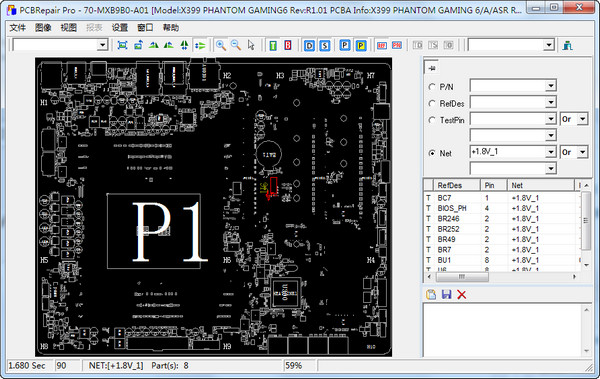Select the BIOS_PH row in results
The image size is (600, 379).
coord(501,208)
